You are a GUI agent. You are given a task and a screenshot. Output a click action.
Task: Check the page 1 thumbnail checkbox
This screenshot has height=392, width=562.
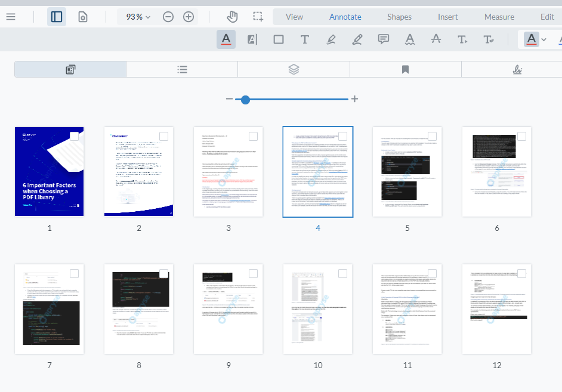[74, 135]
